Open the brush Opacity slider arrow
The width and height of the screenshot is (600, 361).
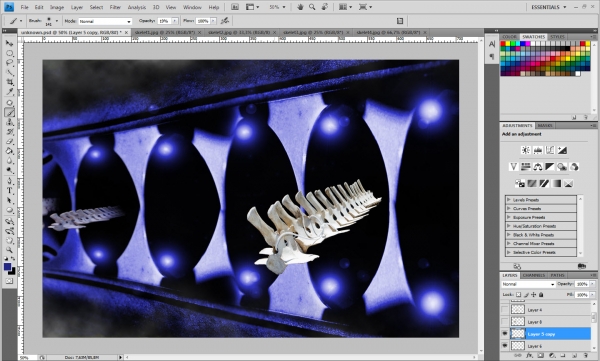coord(175,21)
